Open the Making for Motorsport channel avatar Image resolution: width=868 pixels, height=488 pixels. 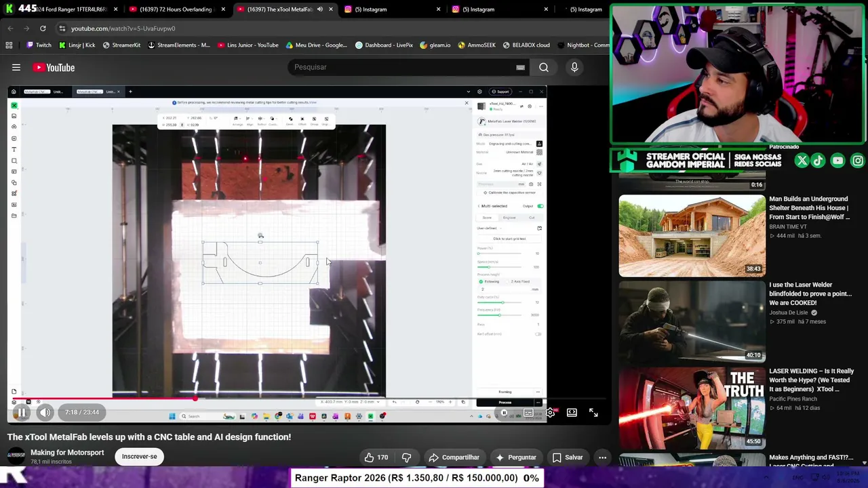click(x=16, y=455)
